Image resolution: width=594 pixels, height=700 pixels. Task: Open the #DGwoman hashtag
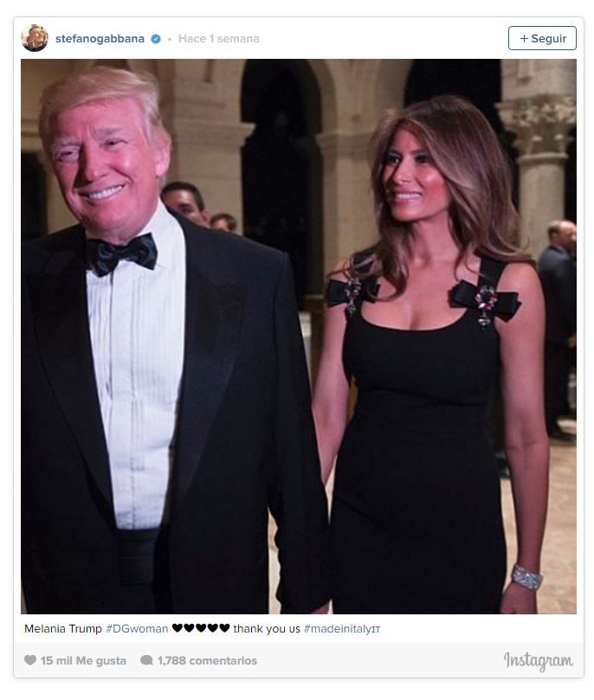pyautogui.click(x=137, y=628)
